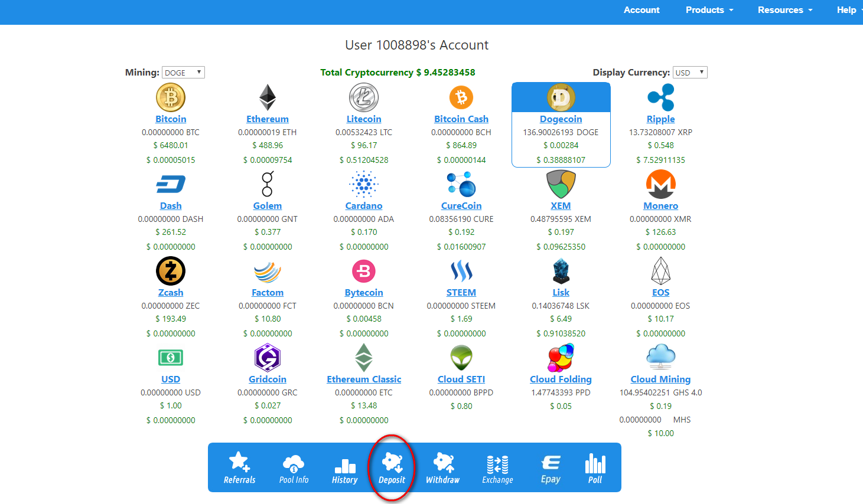
Task: Click the CureCoin molecule icon
Action: [x=461, y=184]
